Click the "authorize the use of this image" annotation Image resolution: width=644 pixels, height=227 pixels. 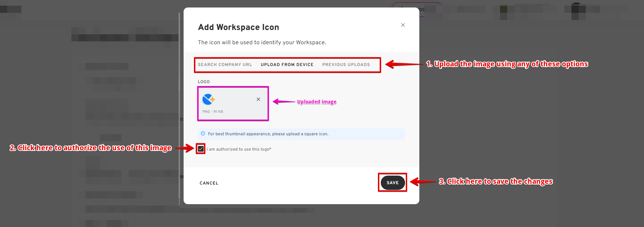[91, 148]
